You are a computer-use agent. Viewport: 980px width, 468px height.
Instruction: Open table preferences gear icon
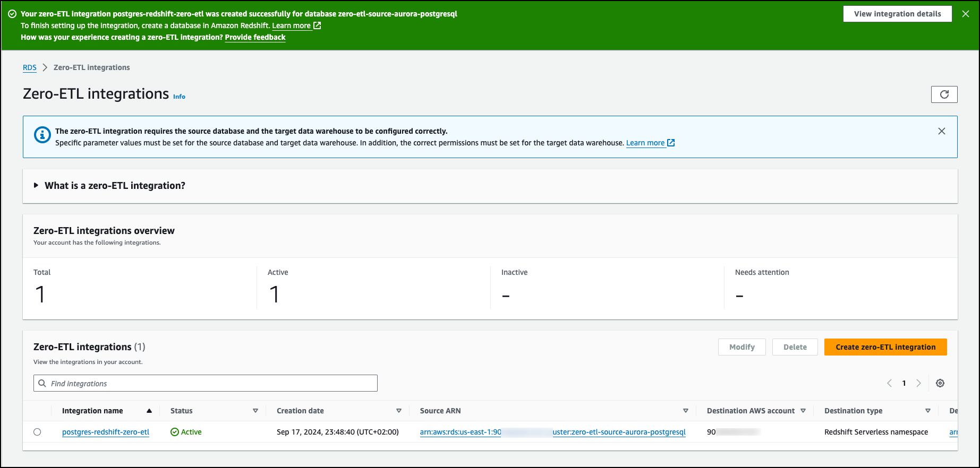pos(940,383)
